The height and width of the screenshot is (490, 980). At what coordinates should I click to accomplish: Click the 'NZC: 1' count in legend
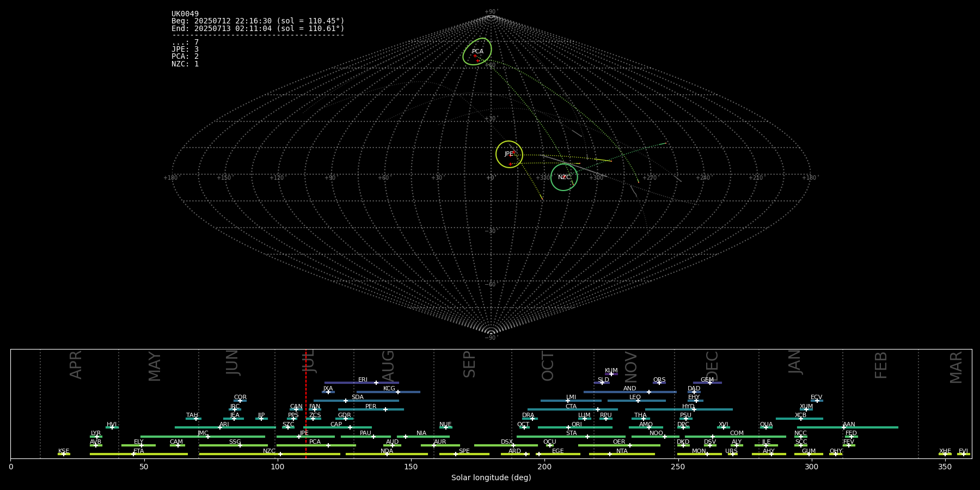(x=185, y=64)
